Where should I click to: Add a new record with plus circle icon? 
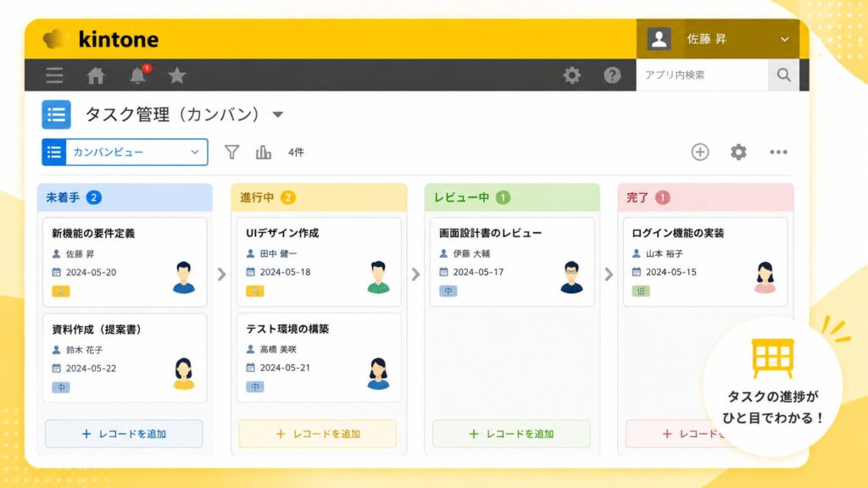699,152
